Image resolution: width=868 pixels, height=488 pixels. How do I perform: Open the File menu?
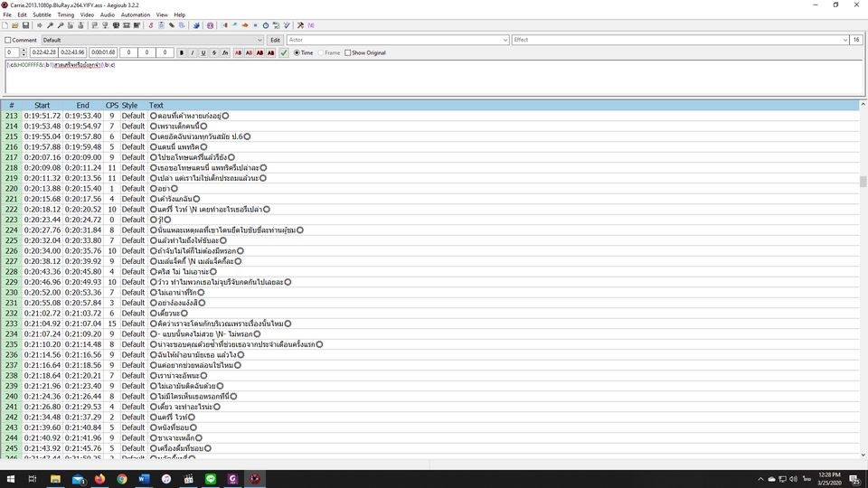pyautogui.click(x=7, y=15)
